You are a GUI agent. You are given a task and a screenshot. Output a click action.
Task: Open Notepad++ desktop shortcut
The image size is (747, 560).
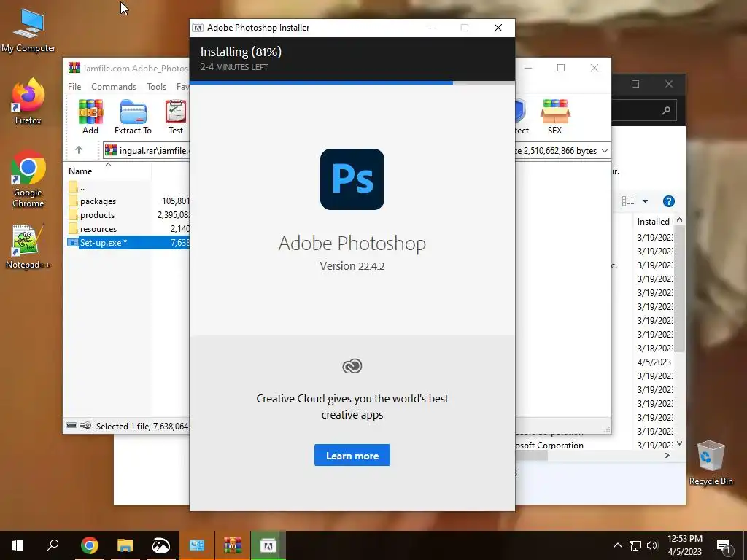tap(28, 246)
